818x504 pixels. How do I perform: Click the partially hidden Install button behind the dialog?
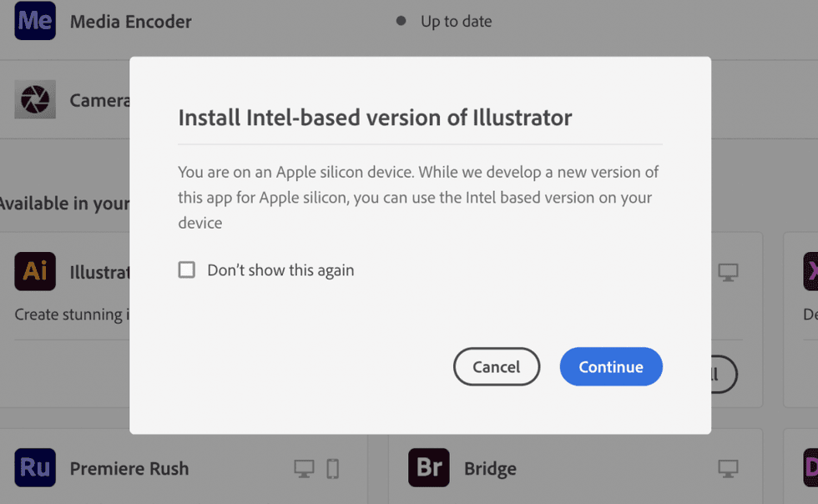click(x=725, y=374)
